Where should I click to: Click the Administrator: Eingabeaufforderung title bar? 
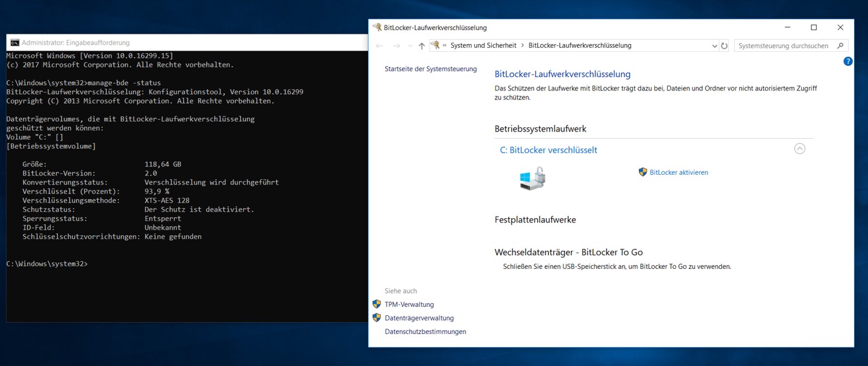(187, 43)
